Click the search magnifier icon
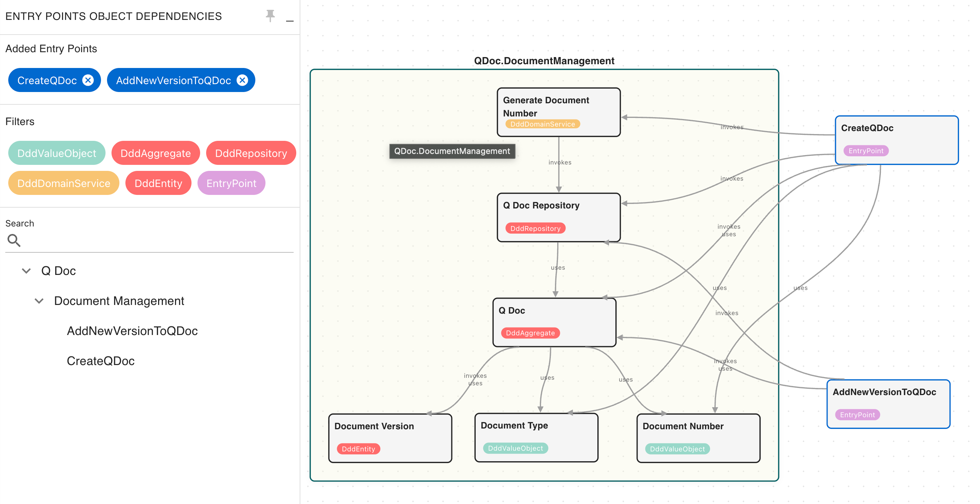The image size is (980, 504). (x=14, y=240)
